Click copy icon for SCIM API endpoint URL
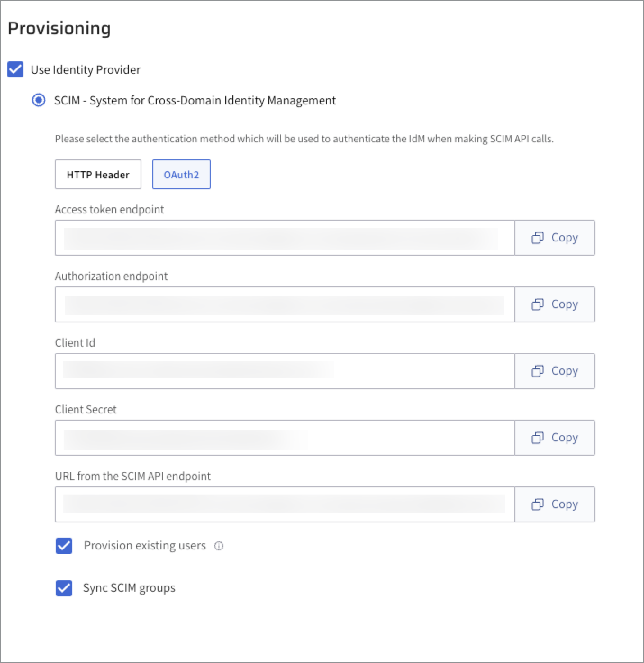This screenshot has height=663, width=644. point(538,504)
